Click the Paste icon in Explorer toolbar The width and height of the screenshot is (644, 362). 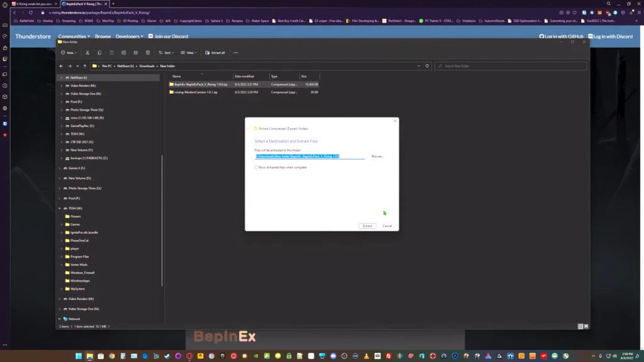[112, 53]
